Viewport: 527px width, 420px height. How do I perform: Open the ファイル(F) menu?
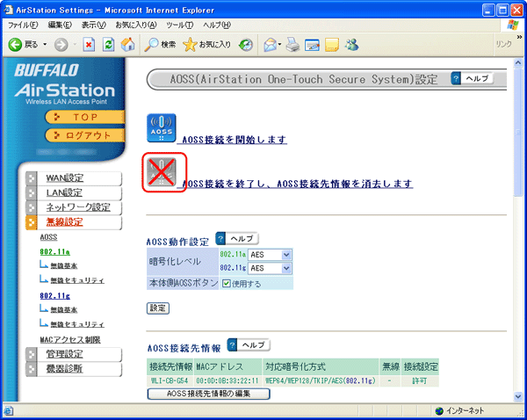tap(23, 25)
